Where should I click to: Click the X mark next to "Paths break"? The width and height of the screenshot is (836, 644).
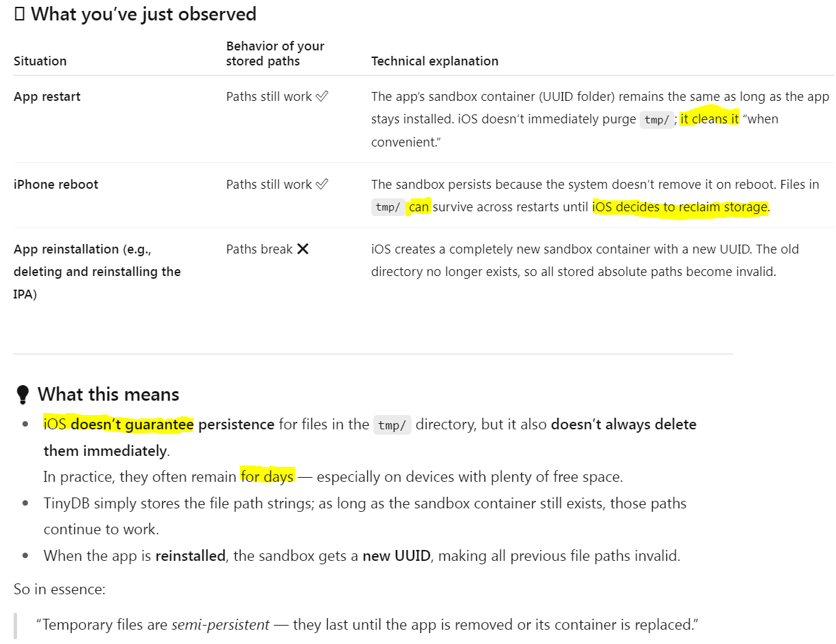(303, 249)
